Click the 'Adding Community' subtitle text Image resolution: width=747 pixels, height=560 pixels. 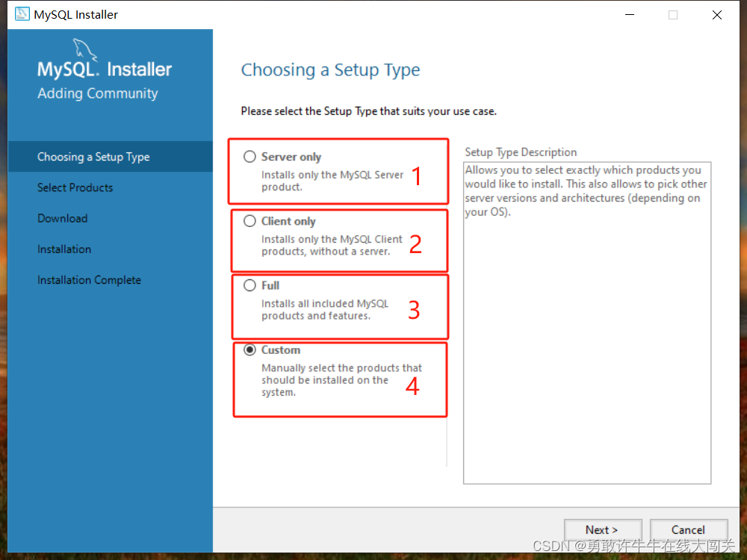click(x=98, y=93)
